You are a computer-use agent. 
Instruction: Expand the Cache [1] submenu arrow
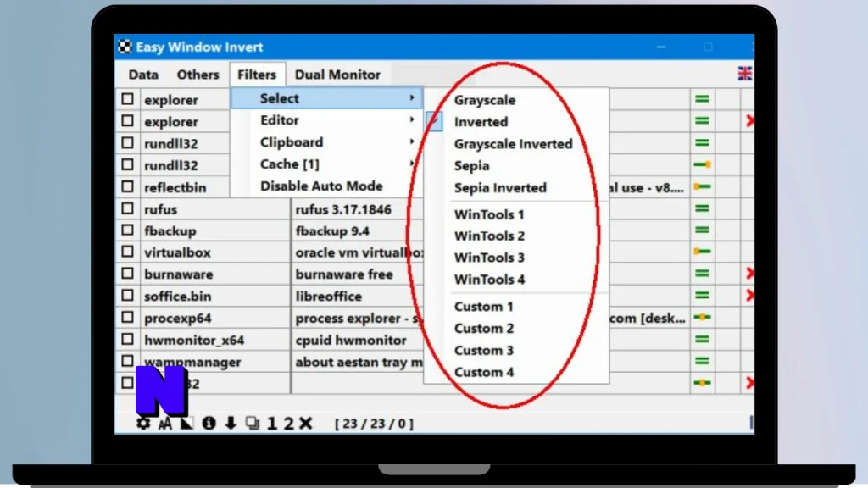click(411, 164)
